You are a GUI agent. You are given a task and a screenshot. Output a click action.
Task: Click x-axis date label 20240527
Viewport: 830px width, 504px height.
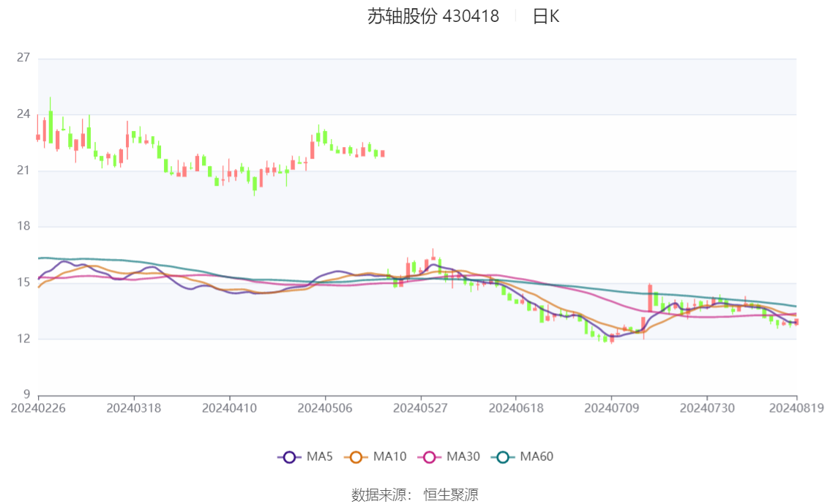click(x=420, y=408)
